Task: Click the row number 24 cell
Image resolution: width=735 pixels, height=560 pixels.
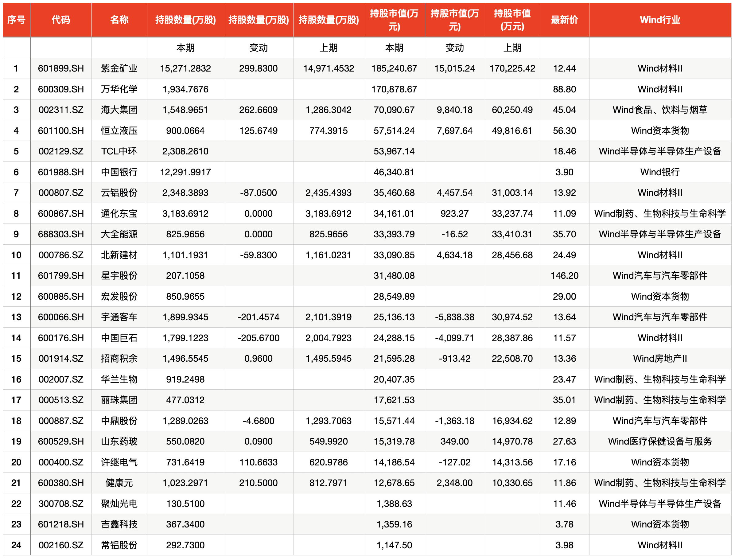Action: click(16, 546)
